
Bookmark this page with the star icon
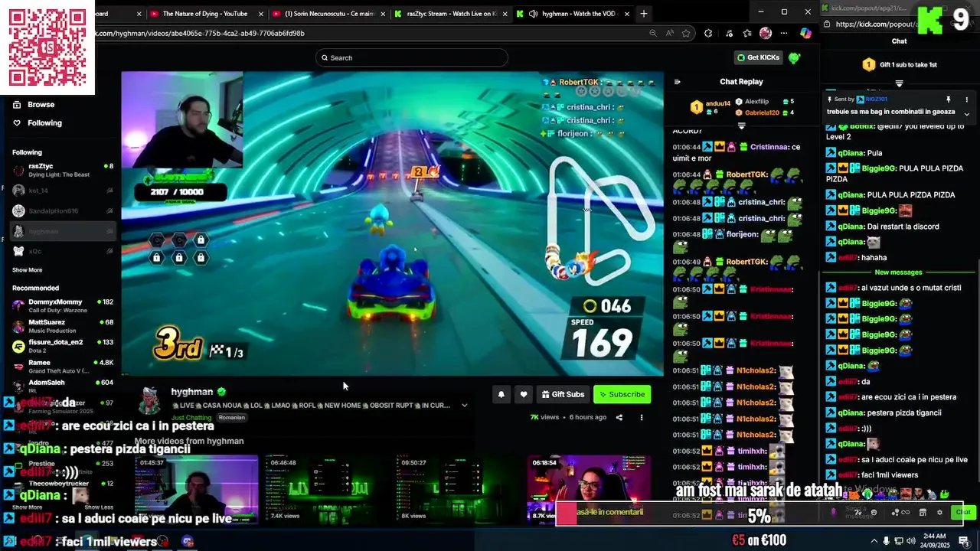pos(686,33)
